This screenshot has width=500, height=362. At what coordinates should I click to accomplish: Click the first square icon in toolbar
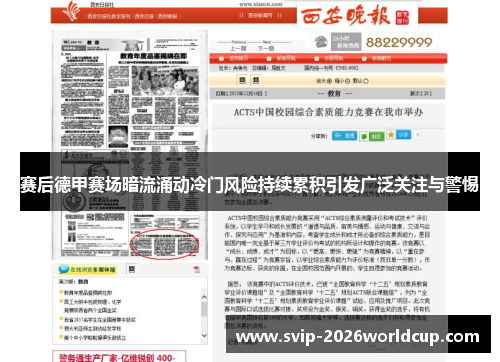242,80
